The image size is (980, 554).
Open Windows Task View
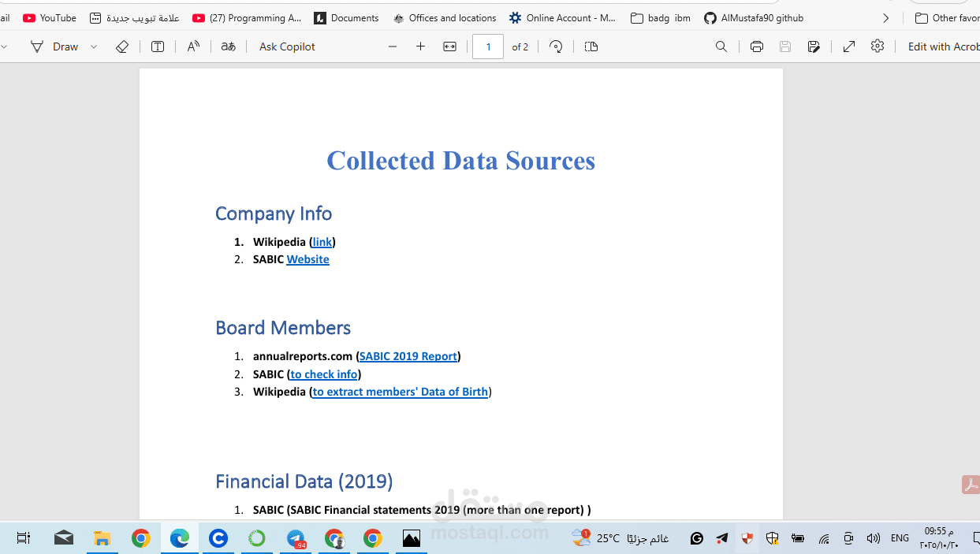click(24, 538)
